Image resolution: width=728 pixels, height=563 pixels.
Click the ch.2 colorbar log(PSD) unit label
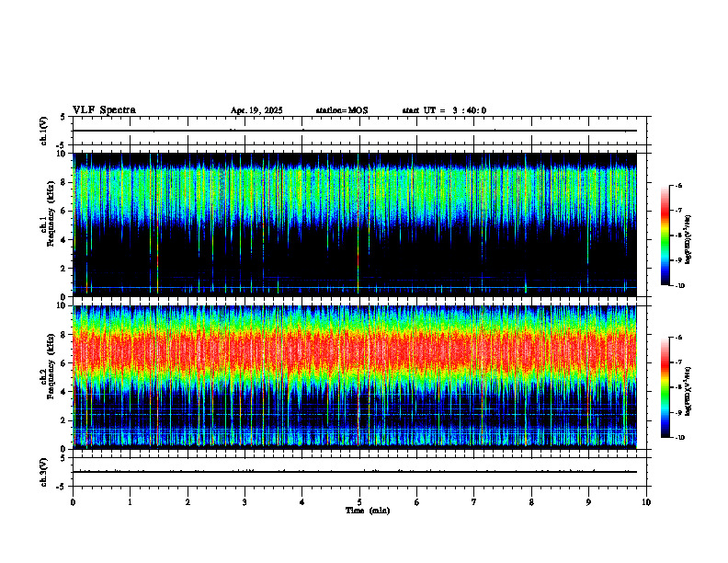[688, 391]
